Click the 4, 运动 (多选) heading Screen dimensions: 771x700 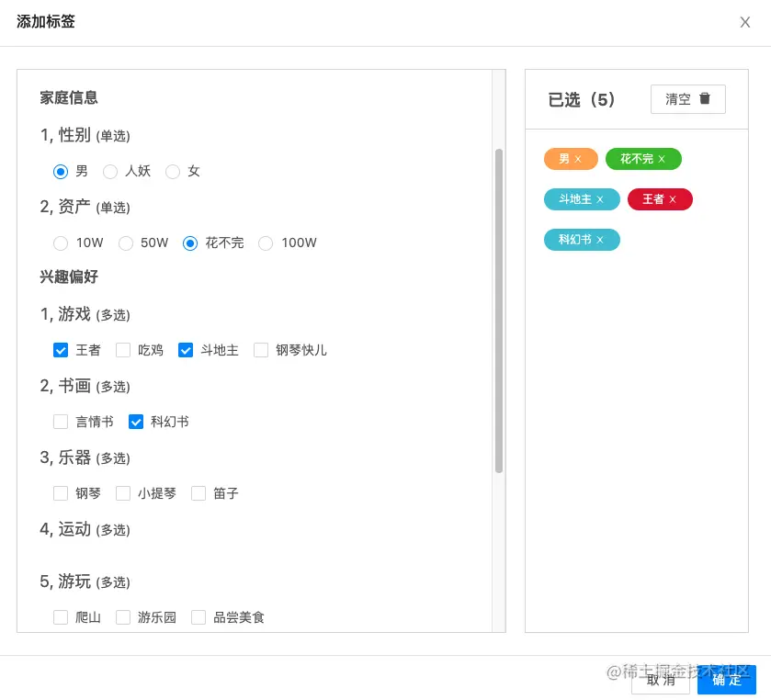[85, 529]
